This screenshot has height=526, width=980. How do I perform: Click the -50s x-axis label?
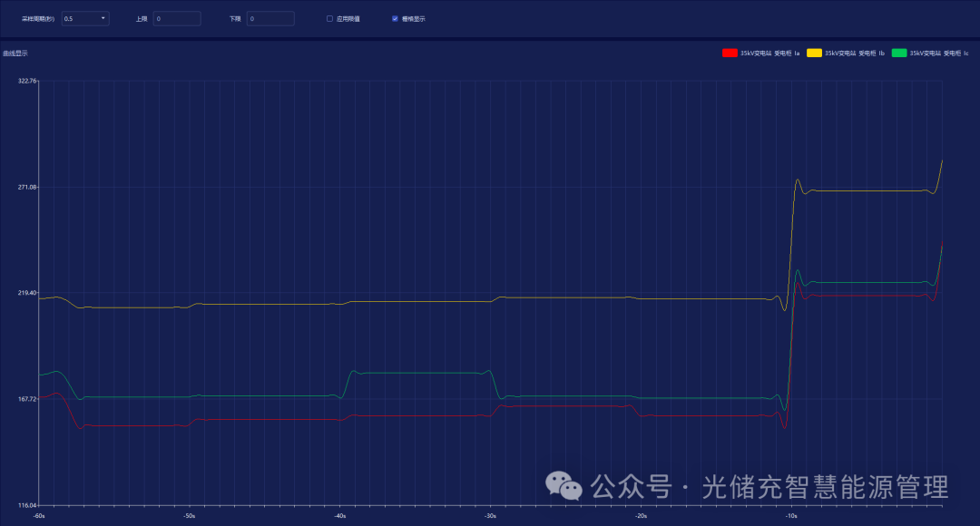(190, 516)
